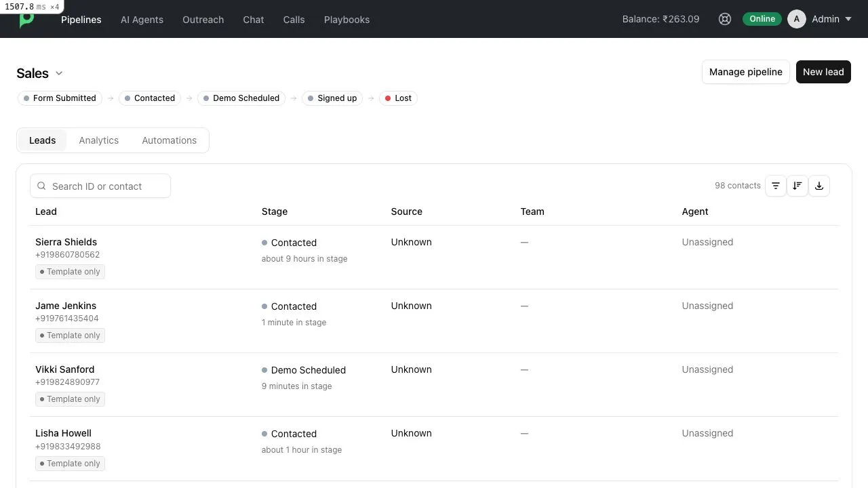This screenshot has height=488, width=868.
Task: Click the 98 contacts count
Action: (738, 186)
